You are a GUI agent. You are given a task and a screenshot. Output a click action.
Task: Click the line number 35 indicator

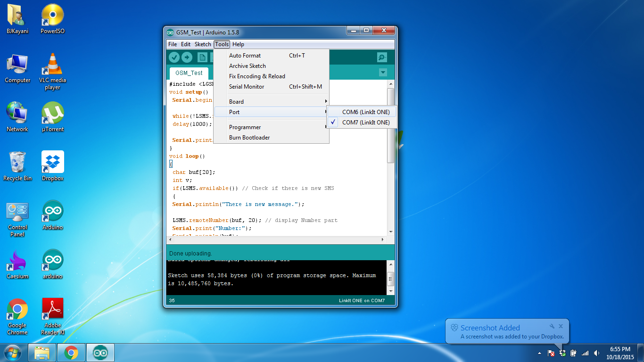[172, 301]
